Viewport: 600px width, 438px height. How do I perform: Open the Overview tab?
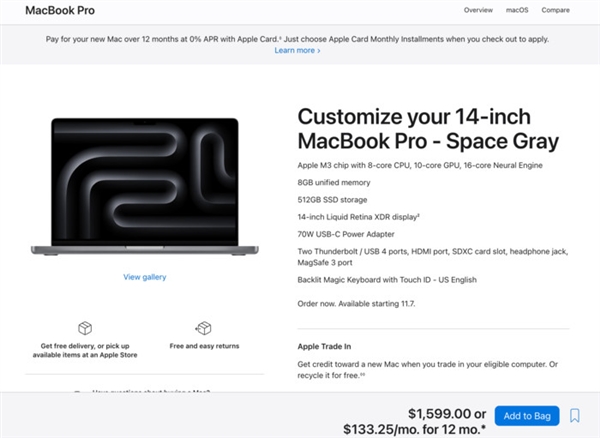tap(478, 10)
